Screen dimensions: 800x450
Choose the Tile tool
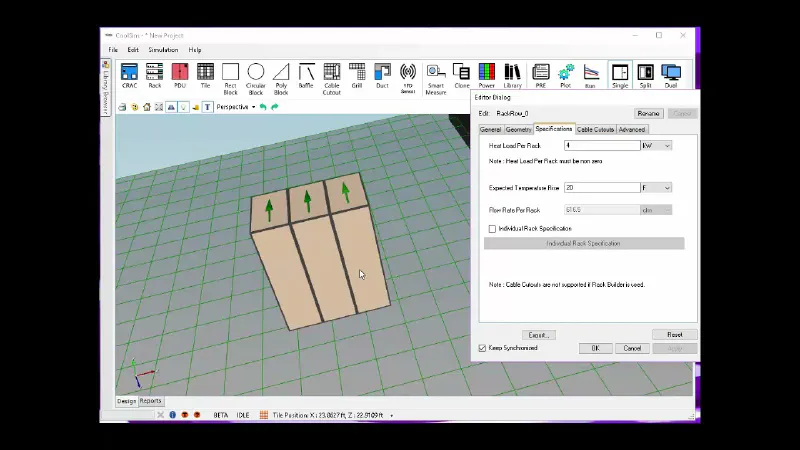coord(205,76)
